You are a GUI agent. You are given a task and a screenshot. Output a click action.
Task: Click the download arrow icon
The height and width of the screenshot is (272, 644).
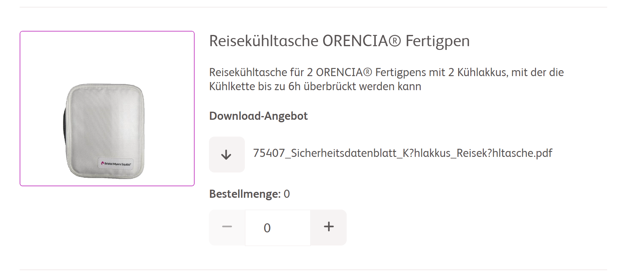click(x=226, y=155)
